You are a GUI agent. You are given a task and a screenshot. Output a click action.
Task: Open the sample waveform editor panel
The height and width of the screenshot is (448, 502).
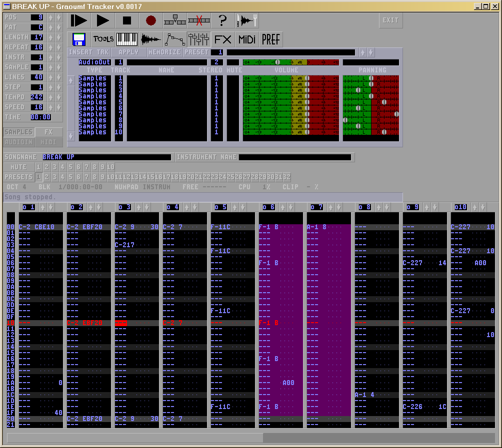[151, 39]
